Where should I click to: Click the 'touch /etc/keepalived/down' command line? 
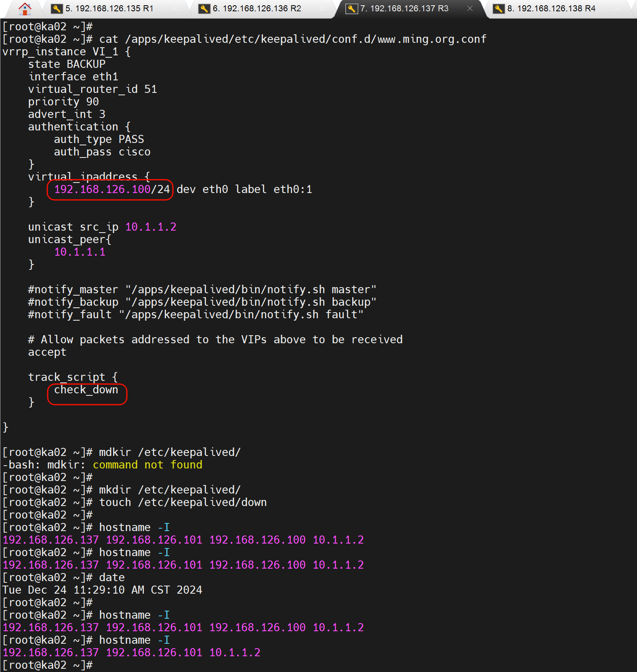[x=183, y=502]
